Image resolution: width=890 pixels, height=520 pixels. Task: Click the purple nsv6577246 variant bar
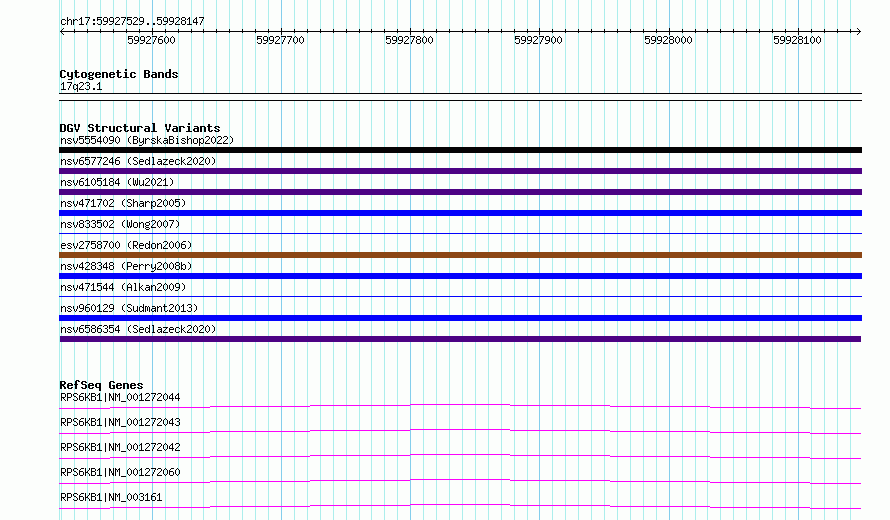[x=460, y=171]
